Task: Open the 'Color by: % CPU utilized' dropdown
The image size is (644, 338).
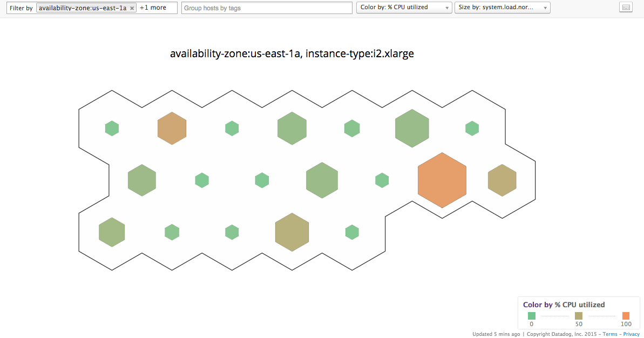Action: [x=404, y=8]
